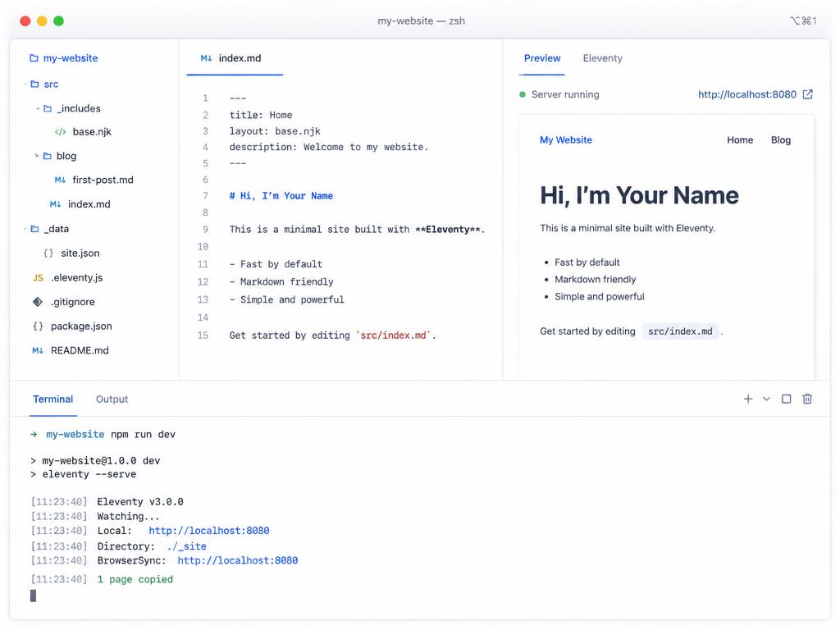Click the base.njk code file icon
The width and height of the screenshot is (840, 630).
tap(61, 132)
